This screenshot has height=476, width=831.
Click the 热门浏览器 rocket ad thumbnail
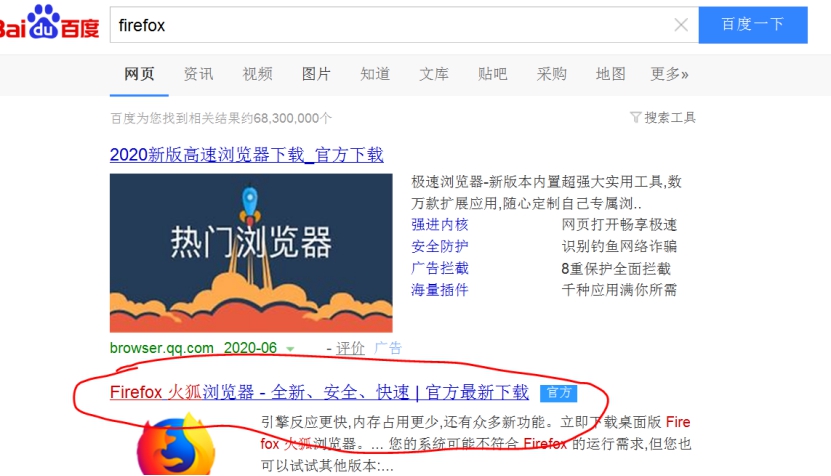[251, 253]
